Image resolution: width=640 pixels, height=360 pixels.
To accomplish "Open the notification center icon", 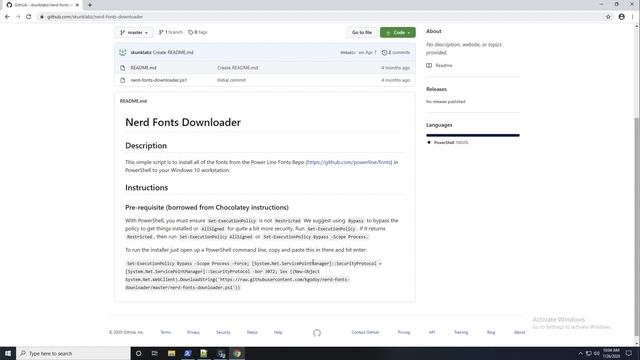I will [x=629, y=353].
